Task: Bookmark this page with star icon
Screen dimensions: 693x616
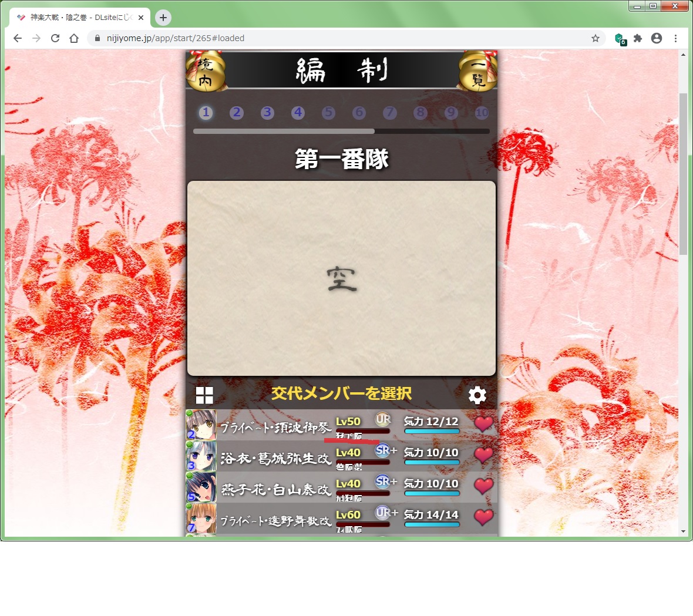Action: pyautogui.click(x=595, y=38)
